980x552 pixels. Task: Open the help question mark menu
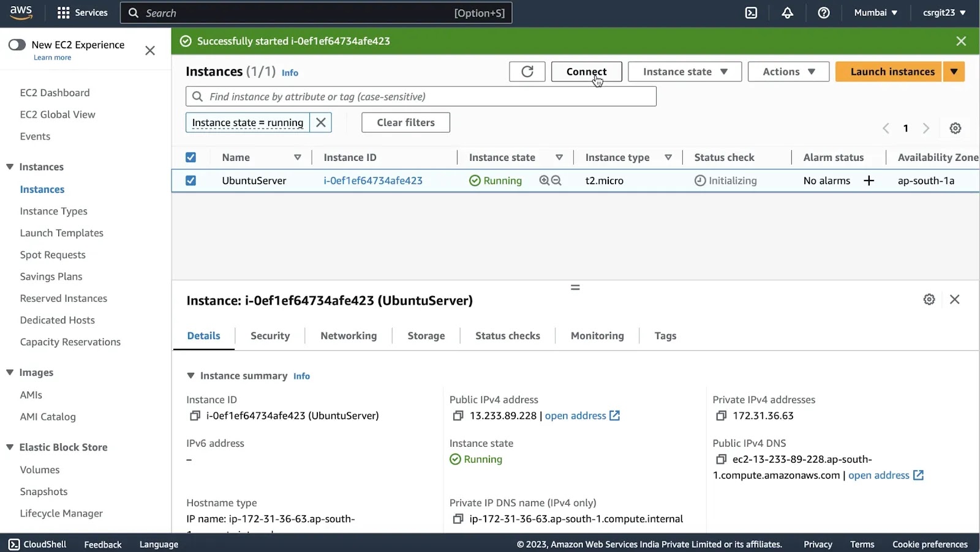point(824,13)
